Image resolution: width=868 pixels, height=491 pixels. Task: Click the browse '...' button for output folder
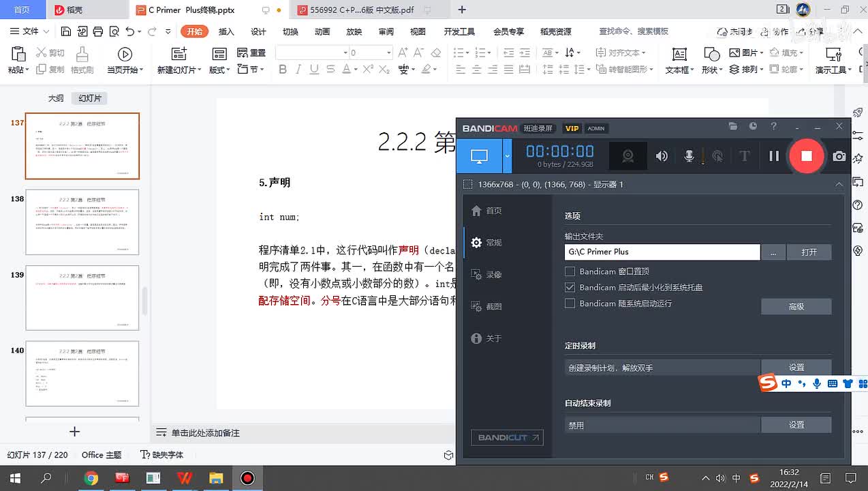[773, 252]
